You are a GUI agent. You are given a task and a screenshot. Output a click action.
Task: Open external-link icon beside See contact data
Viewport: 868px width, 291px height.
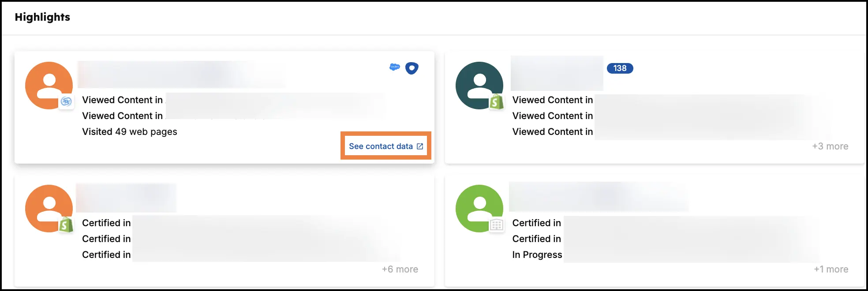(420, 146)
